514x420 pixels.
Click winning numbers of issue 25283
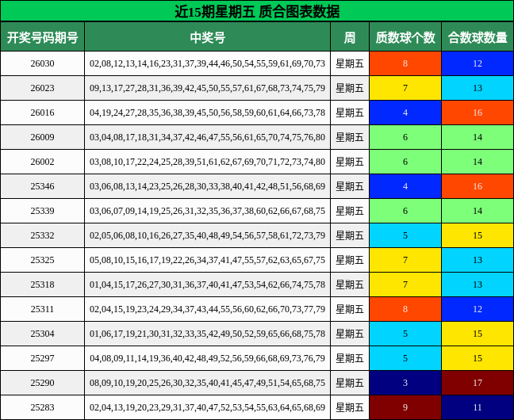point(208,407)
